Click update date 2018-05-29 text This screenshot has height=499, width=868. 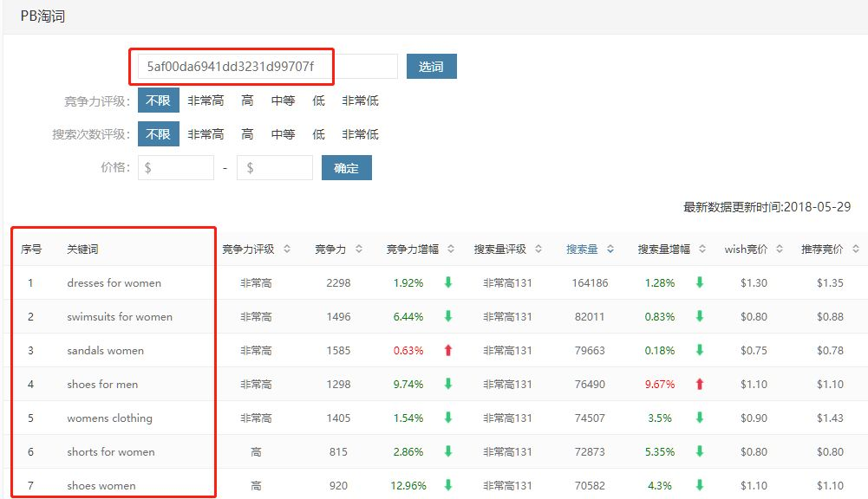point(818,207)
